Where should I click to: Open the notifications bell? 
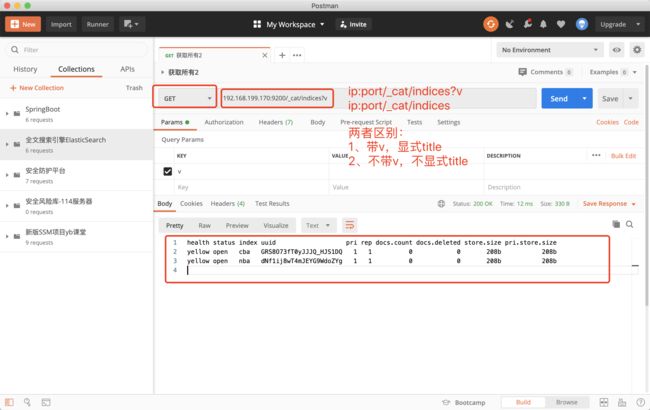pyautogui.click(x=543, y=24)
